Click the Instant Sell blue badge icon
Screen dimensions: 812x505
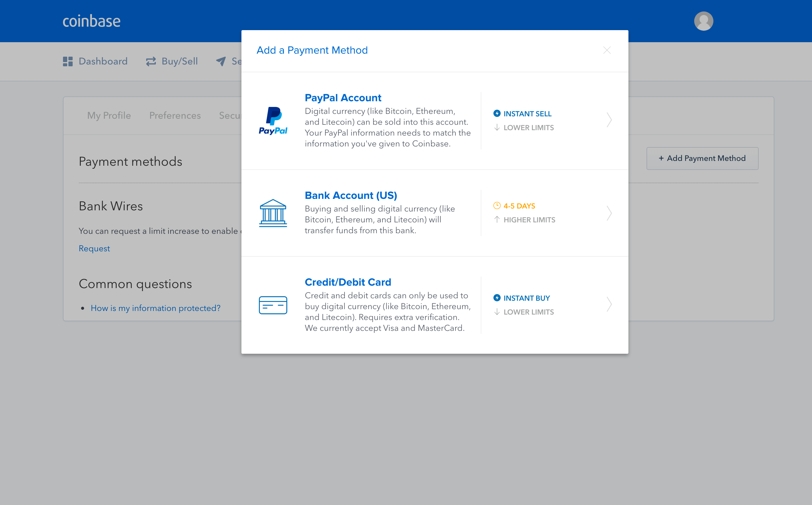(497, 114)
